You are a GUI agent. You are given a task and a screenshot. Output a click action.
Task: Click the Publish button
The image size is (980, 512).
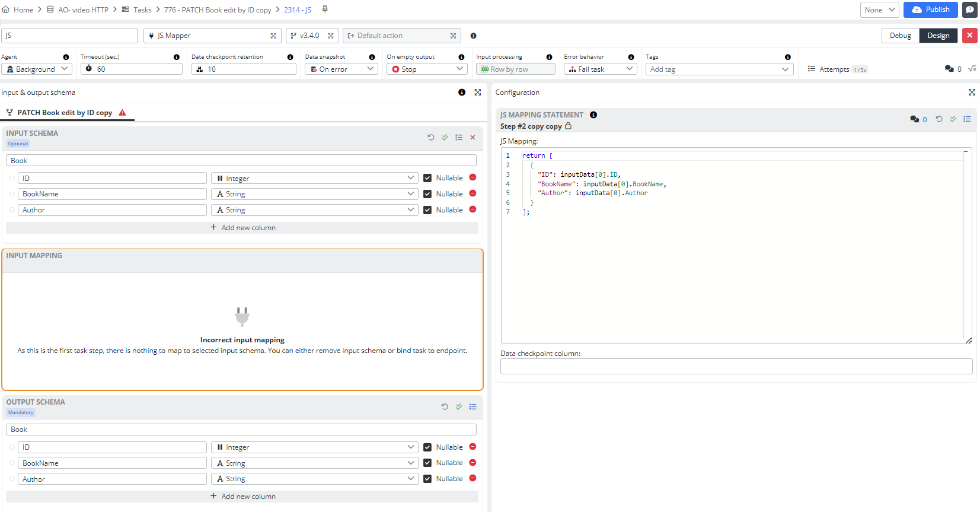click(930, 9)
